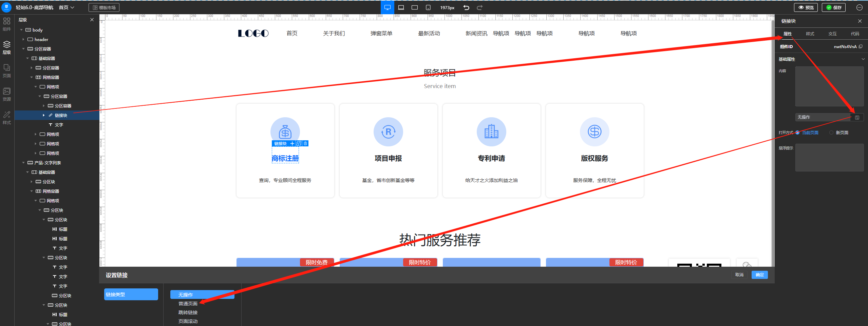Select the 商标注册 link text on canvas
This screenshot has height=326, width=868.
[285, 158]
